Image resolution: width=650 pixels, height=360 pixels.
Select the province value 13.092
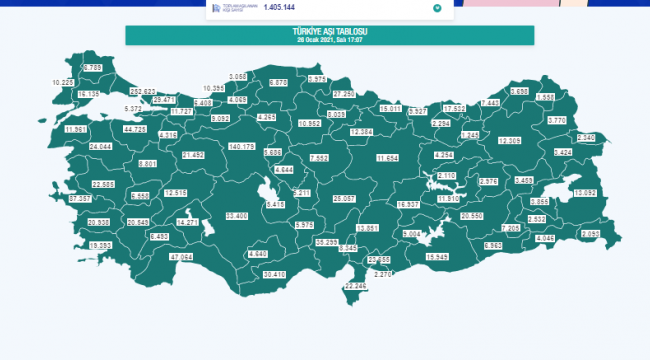(x=585, y=193)
